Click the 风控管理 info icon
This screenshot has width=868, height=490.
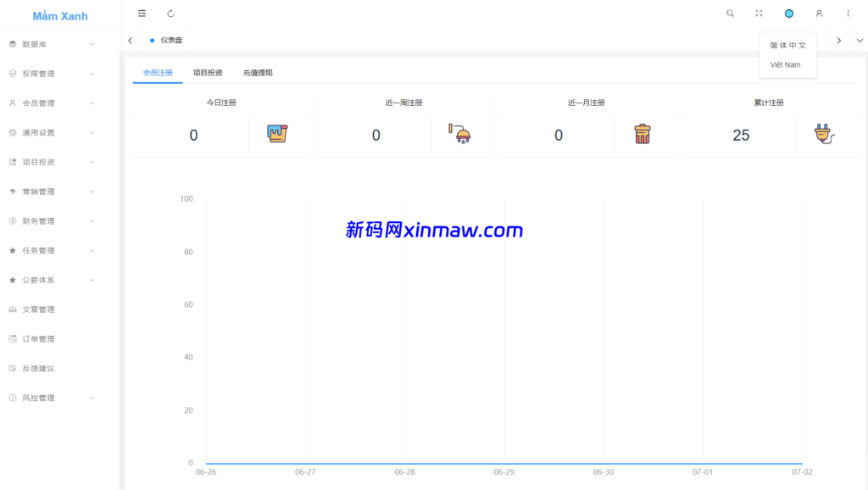coord(12,398)
